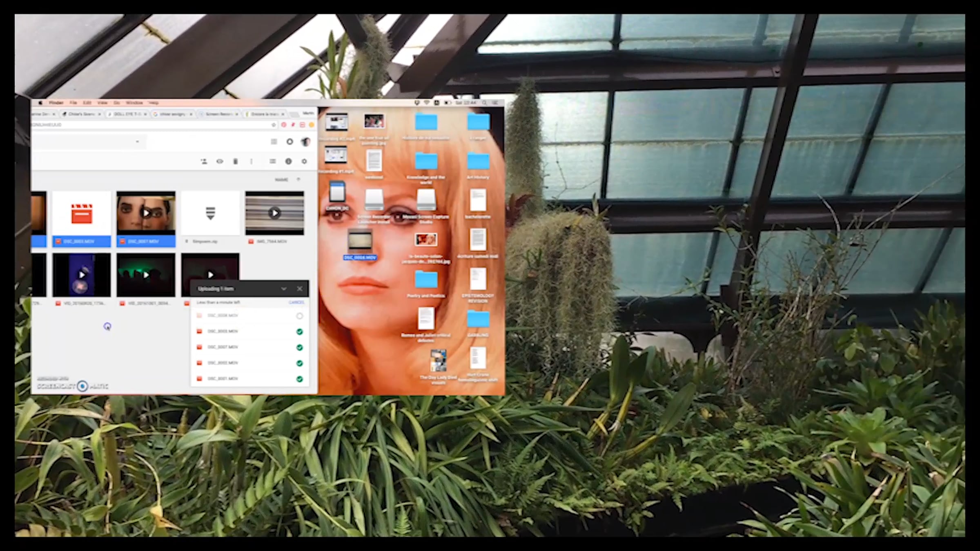
Task: Switch to the Screen Recorder Chrome tab
Action: pyautogui.click(x=219, y=114)
